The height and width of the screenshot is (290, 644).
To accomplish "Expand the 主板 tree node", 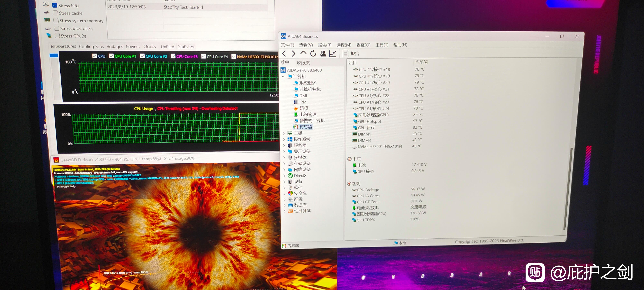I will (284, 133).
